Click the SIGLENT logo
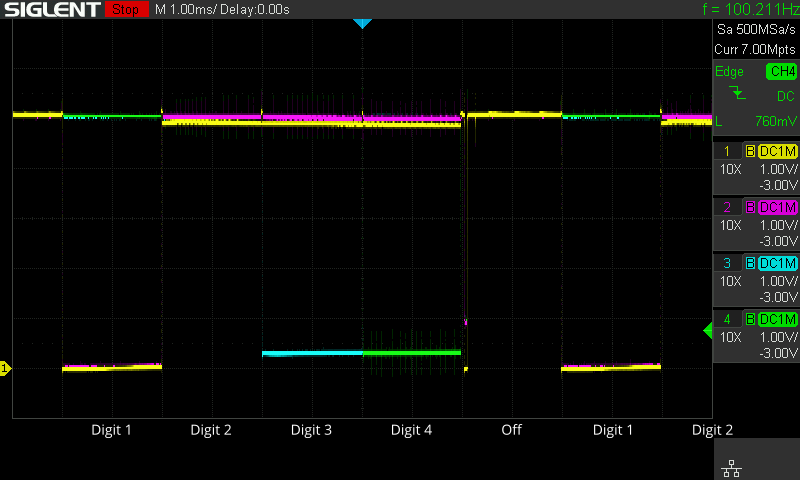Screen dimensions: 800x480 pyautogui.click(x=52, y=9)
